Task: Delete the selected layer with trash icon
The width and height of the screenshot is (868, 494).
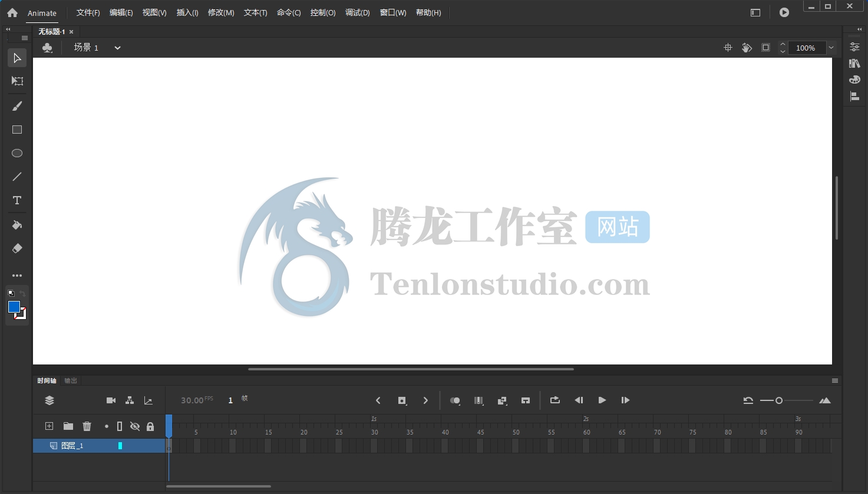Action: 87,426
